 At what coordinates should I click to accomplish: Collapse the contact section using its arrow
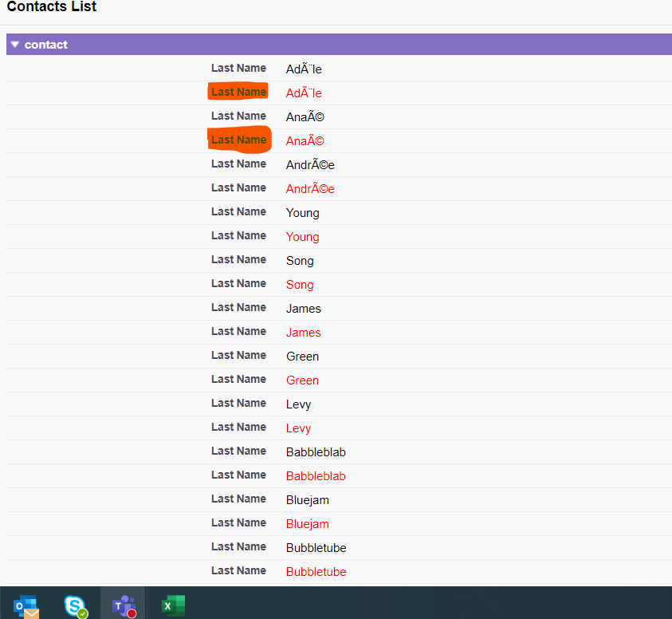pyautogui.click(x=14, y=44)
